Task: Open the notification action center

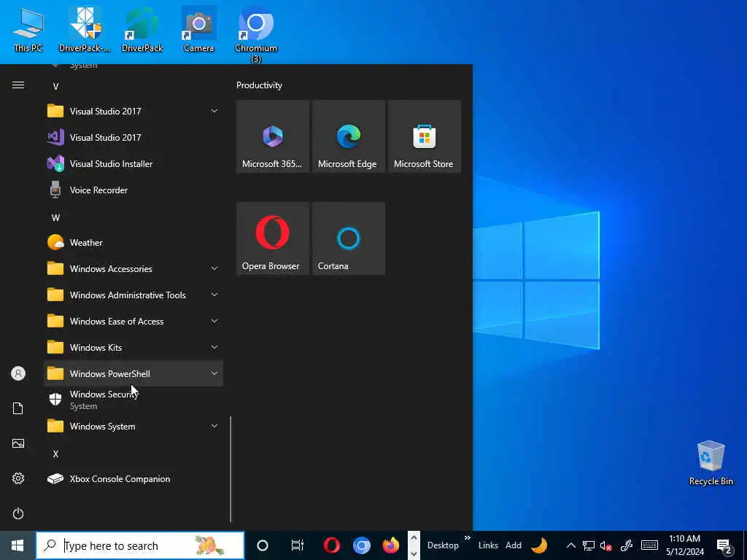Action: 724,545
